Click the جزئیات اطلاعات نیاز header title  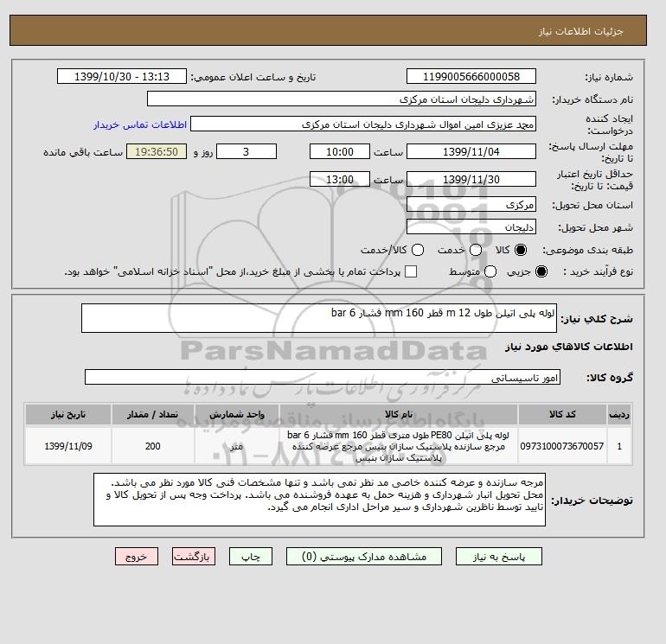(x=580, y=31)
